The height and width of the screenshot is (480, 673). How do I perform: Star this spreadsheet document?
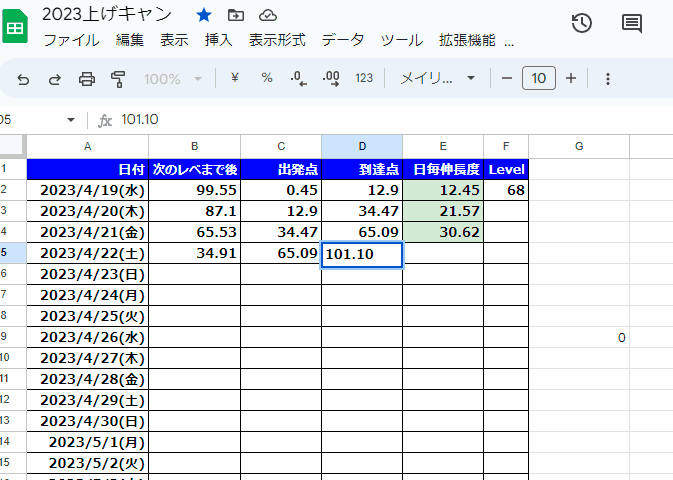[204, 15]
